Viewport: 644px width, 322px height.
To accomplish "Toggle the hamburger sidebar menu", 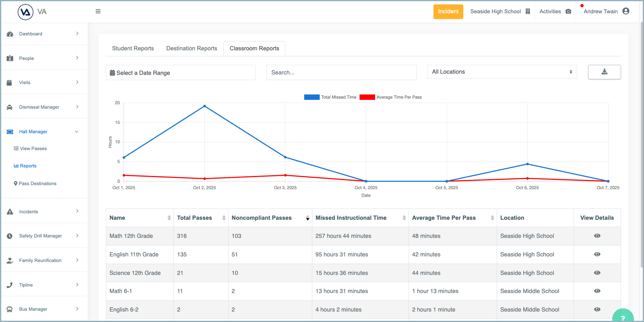I will (98, 11).
